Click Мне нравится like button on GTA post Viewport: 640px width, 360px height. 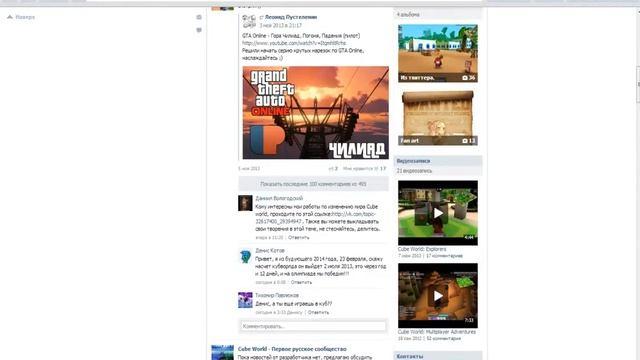pyautogui.click(x=364, y=168)
